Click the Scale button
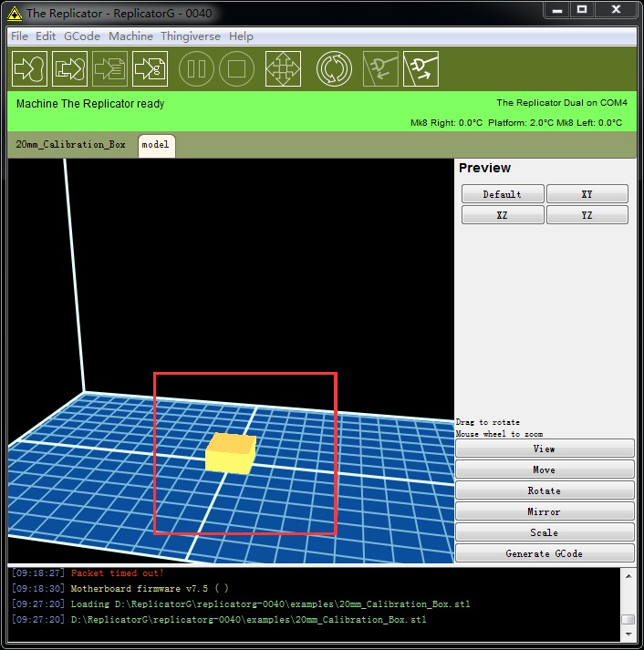This screenshot has height=650, width=644. (x=545, y=532)
